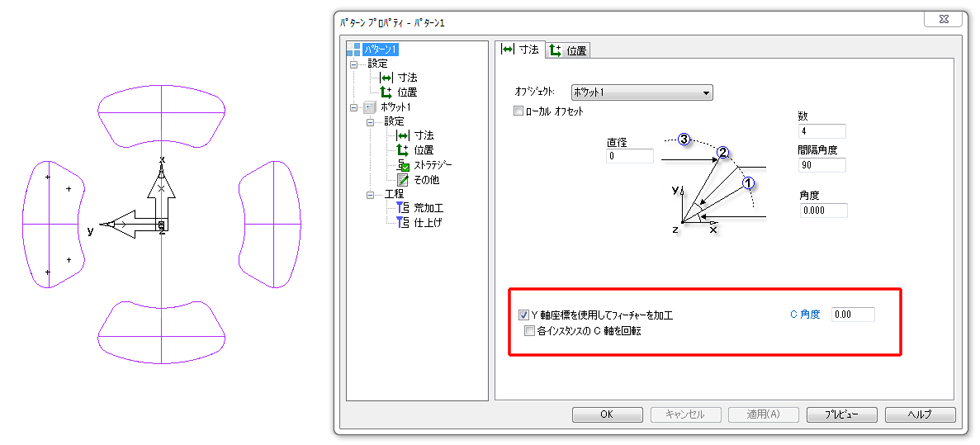
Task: Click the OK button
Action: click(607, 414)
